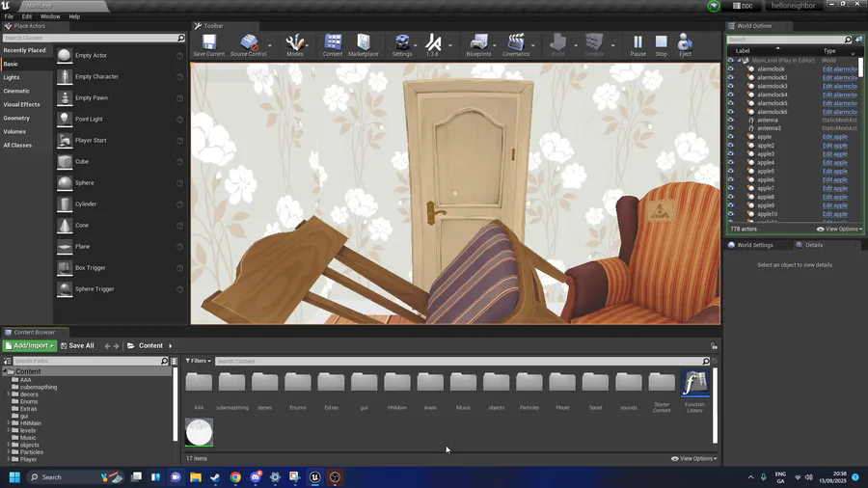Viewport: 868px width, 488px height.
Task: Select the Point Light actor icon
Action: [x=65, y=119]
